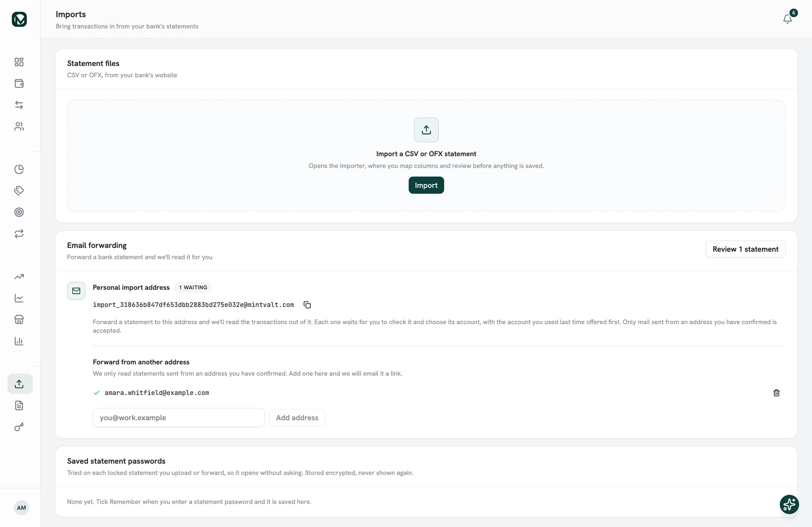The image size is (812, 527).
Task: Click the Statement files heading
Action: click(x=93, y=63)
